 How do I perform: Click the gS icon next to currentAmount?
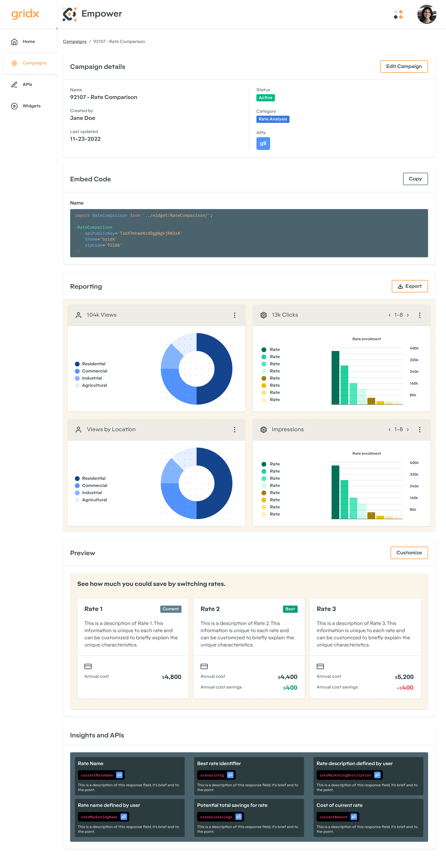point(354,817)
